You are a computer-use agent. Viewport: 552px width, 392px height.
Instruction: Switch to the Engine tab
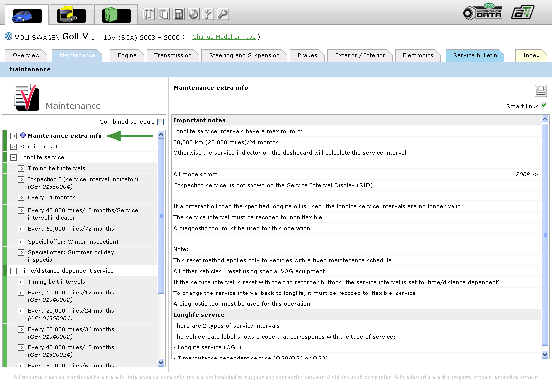[127, 55]
